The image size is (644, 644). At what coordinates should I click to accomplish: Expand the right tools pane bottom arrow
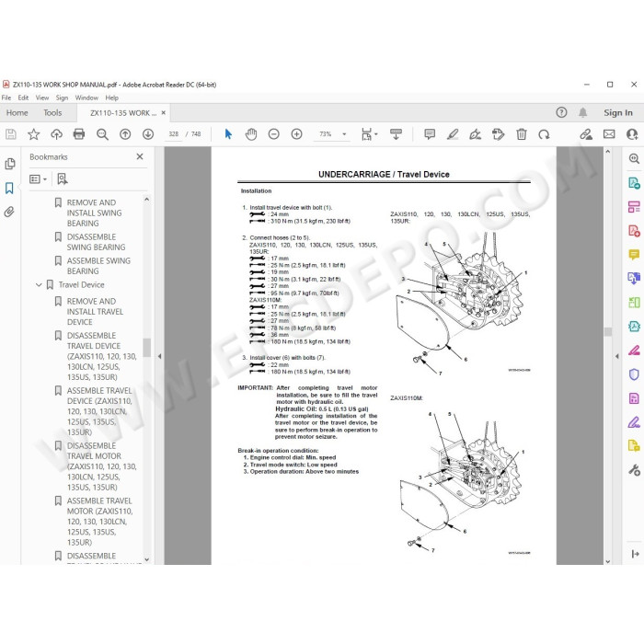click(x=635, y=554)
